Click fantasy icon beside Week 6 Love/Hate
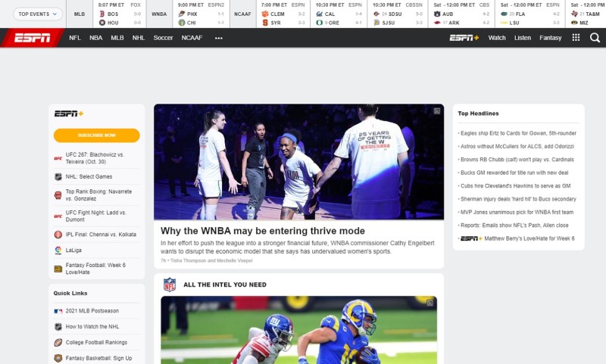The height and width of the screenshot is (364, 606). (58, 269)
